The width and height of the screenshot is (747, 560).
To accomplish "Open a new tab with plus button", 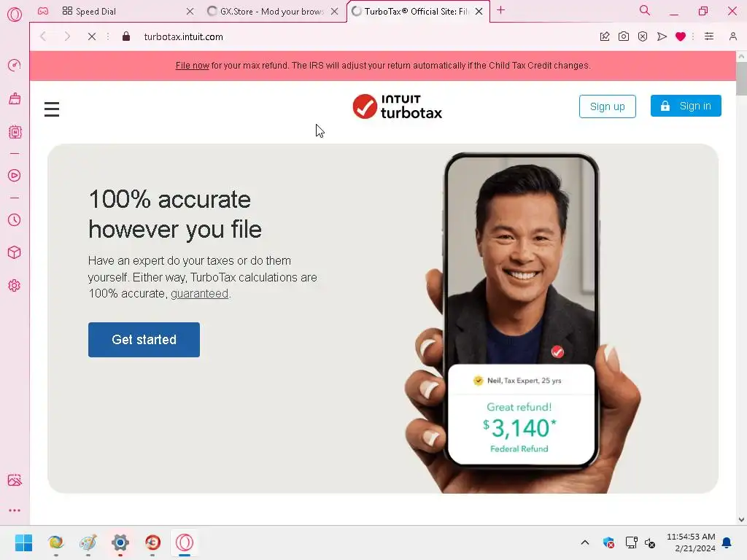I will pos(500,10).
